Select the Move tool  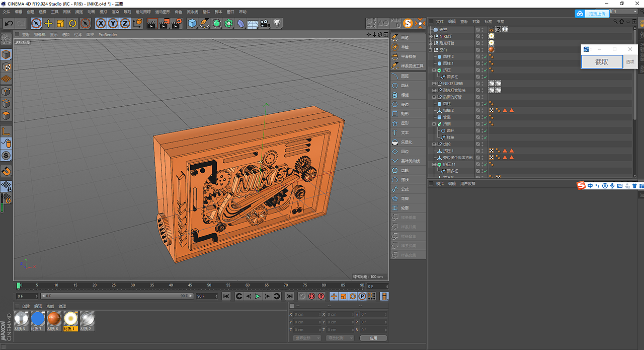coord(48,23)
